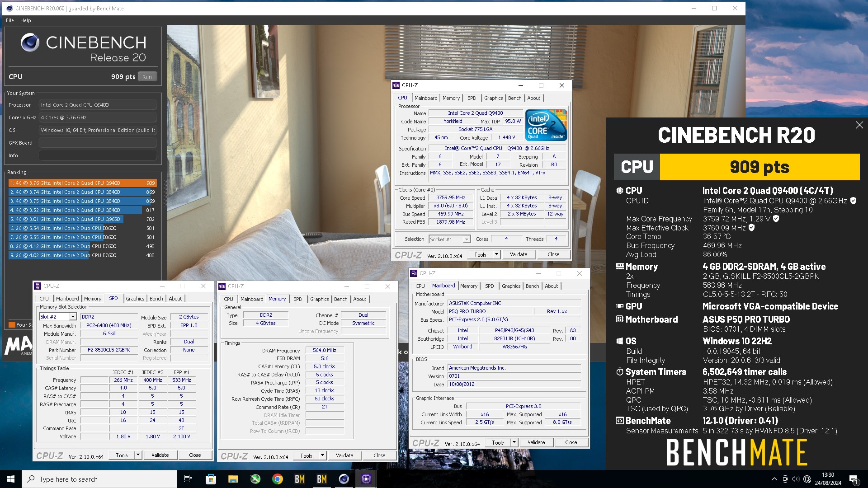This screenshot has width=868, height=488.
Task: Open Microsoft Store from the taskbar
Action: coord(211,479)
